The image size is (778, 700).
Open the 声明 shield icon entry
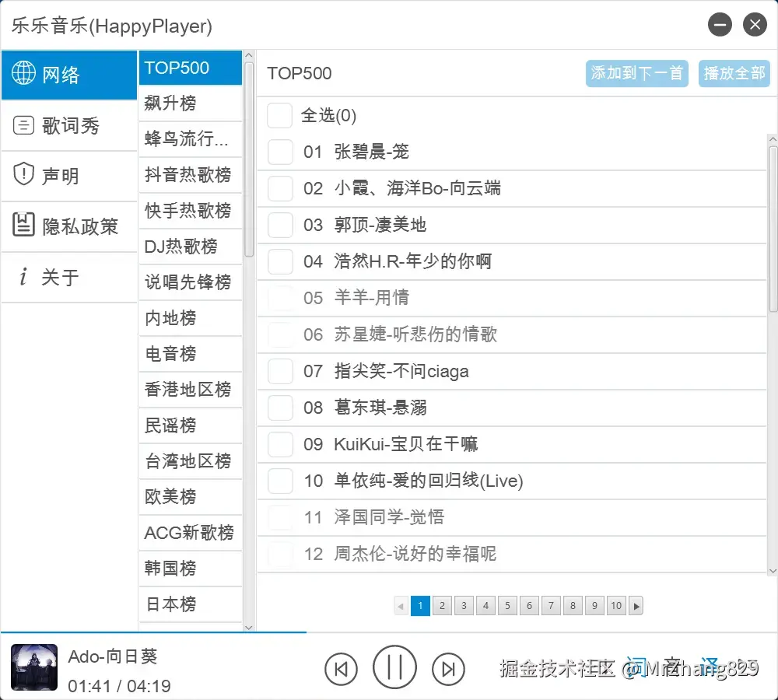69,176
